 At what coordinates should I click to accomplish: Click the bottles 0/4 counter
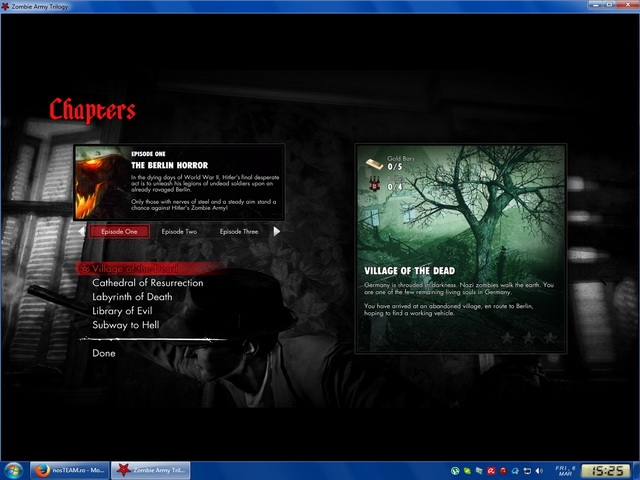[395, 187]
